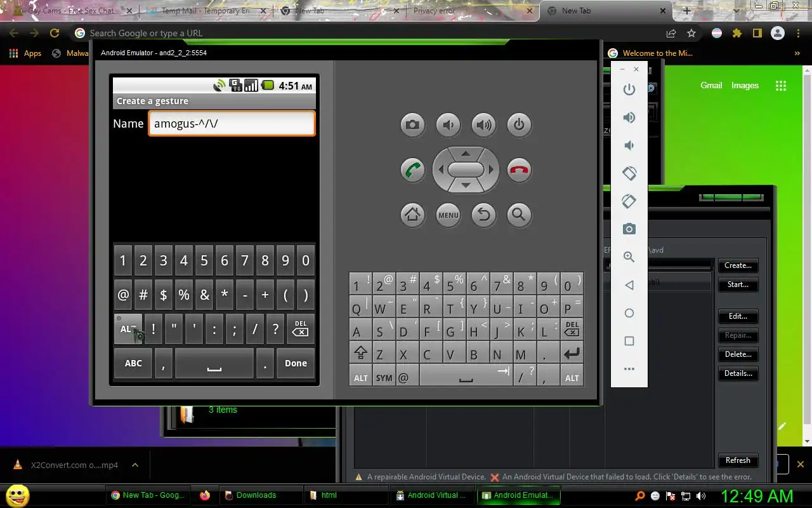Tap the @ key on phone keyboard
Viewport: 812px width, 508px height.
[x=123, y=295]
